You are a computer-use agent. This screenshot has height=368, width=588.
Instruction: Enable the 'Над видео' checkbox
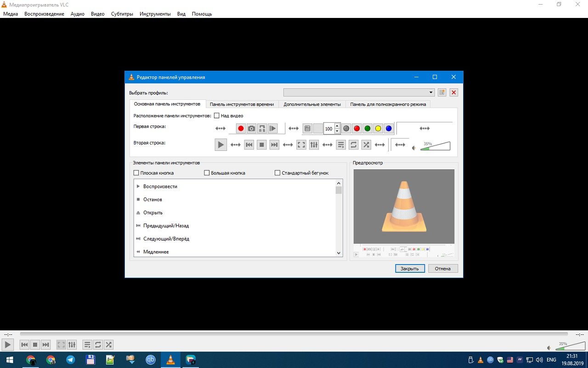tap(217, 116)
